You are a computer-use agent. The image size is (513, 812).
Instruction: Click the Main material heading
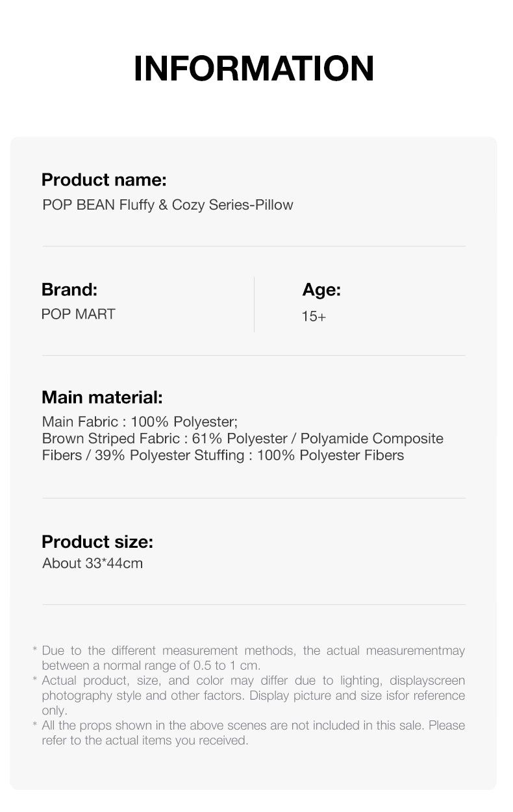tap(102, 397)
